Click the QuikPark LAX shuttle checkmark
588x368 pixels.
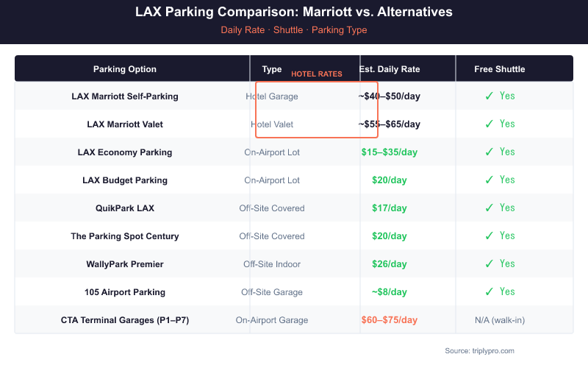point(489,208)
